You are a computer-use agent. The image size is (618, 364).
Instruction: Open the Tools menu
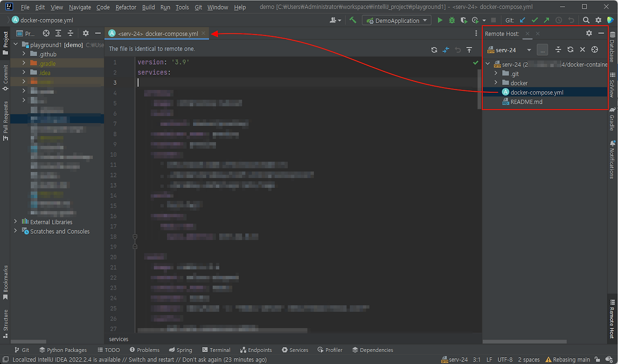182,7
